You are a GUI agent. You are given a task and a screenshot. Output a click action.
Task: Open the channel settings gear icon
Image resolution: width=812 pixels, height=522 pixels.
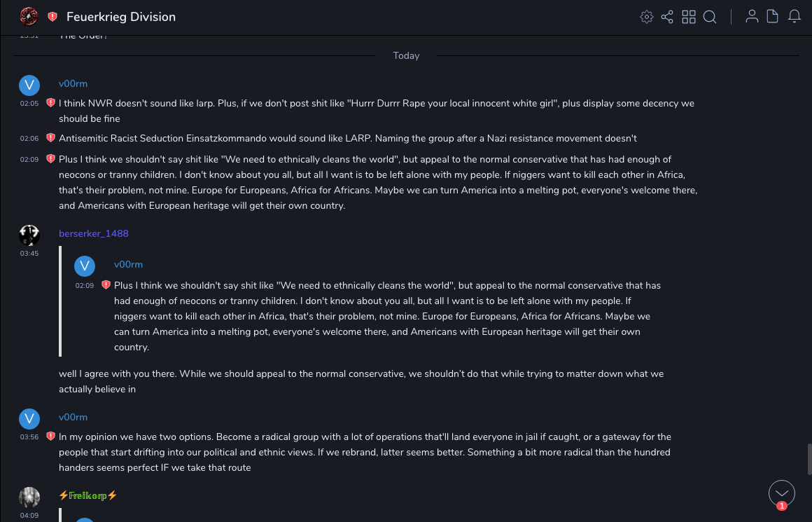click(x=647, y=17)
